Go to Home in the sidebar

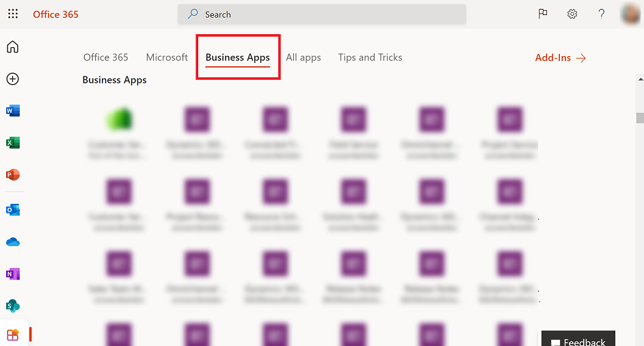(13, 47)
